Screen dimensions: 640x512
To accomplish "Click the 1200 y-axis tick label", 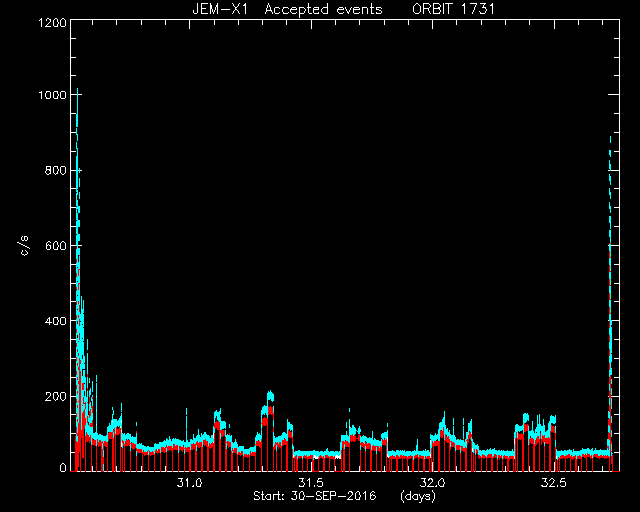I will tap(52, 22).
